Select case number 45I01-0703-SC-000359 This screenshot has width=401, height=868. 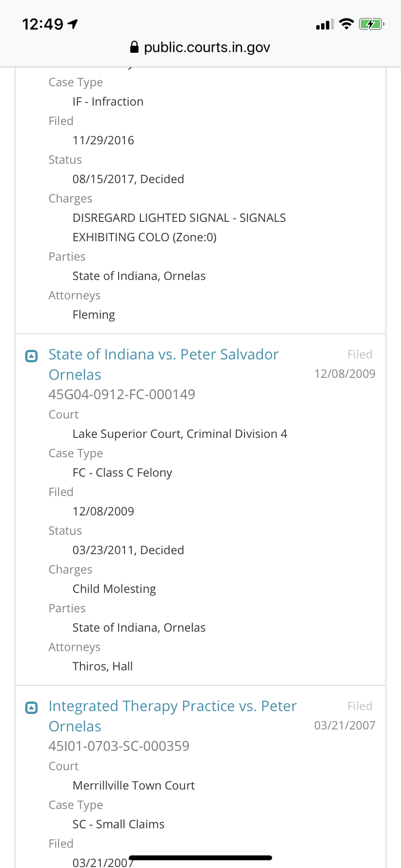119,746
